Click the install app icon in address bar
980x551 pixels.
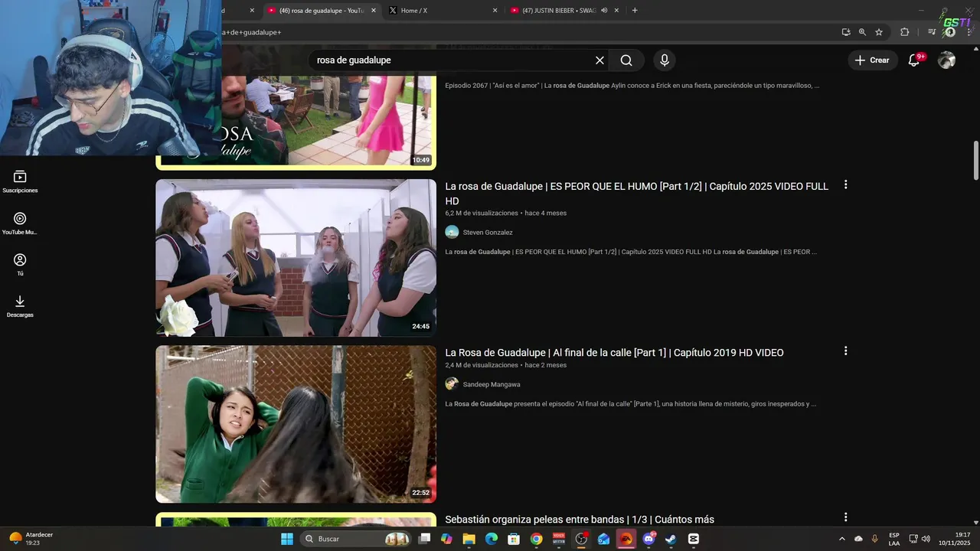click(x=845, y=32)
